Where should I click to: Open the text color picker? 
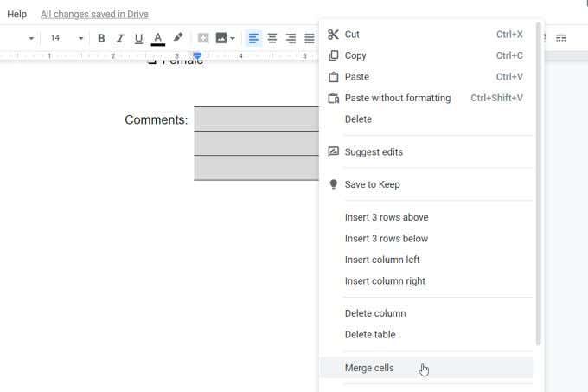tap(158, 38)
